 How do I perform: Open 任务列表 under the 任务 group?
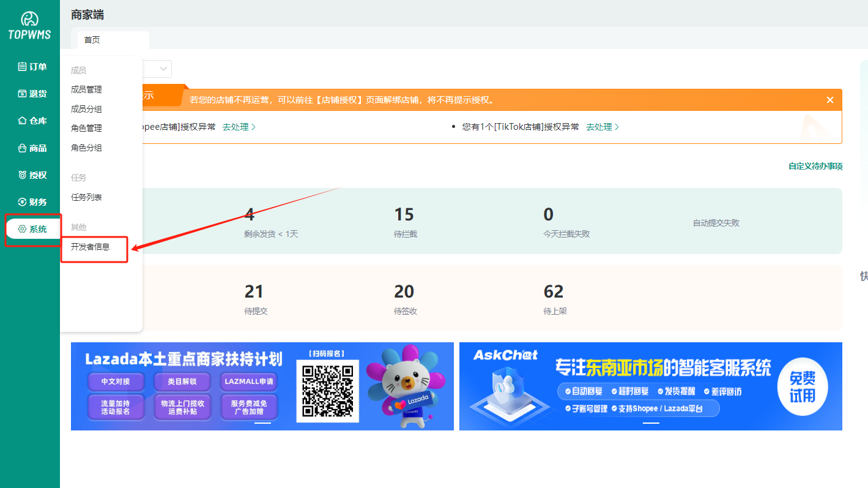tap(86, 197)
